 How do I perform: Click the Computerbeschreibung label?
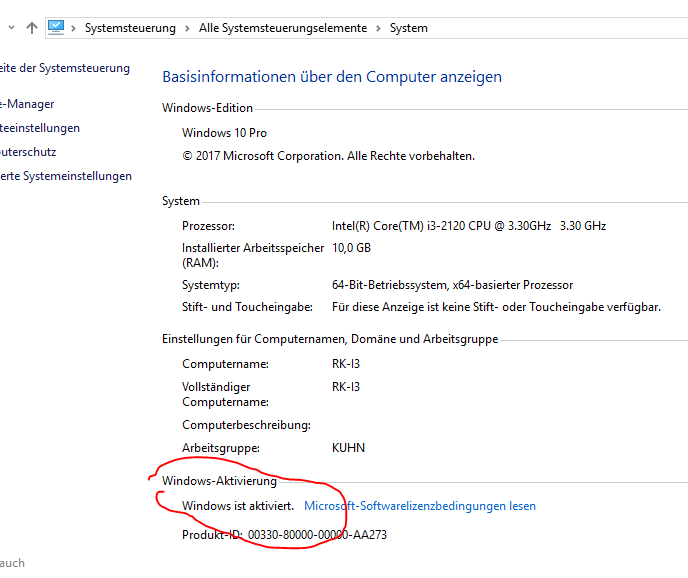(247, 425)
